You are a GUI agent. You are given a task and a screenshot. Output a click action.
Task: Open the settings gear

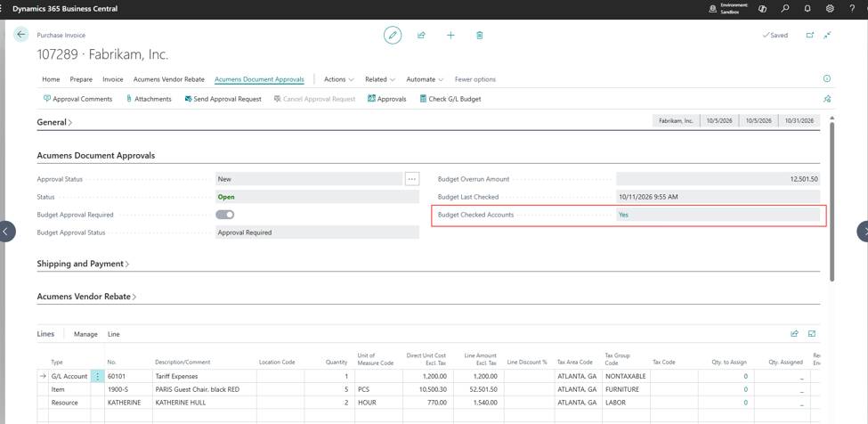[830, 9]
